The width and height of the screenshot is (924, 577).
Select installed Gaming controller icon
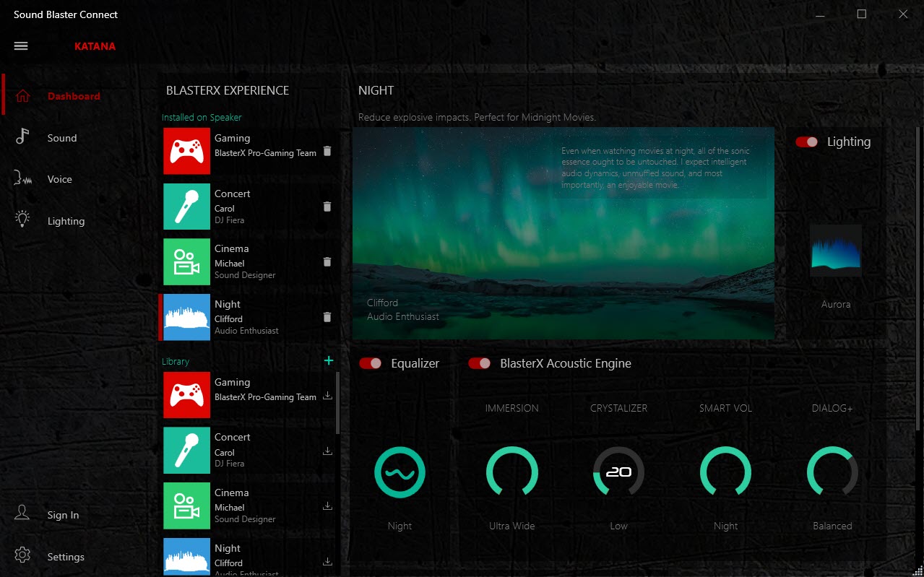point(186,151)
